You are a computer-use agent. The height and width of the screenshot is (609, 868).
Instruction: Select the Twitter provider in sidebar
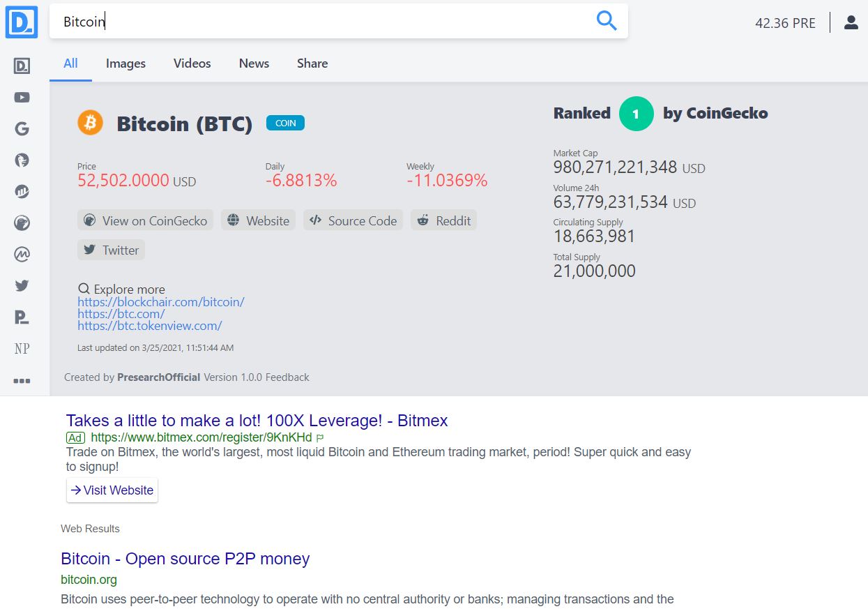22,285
